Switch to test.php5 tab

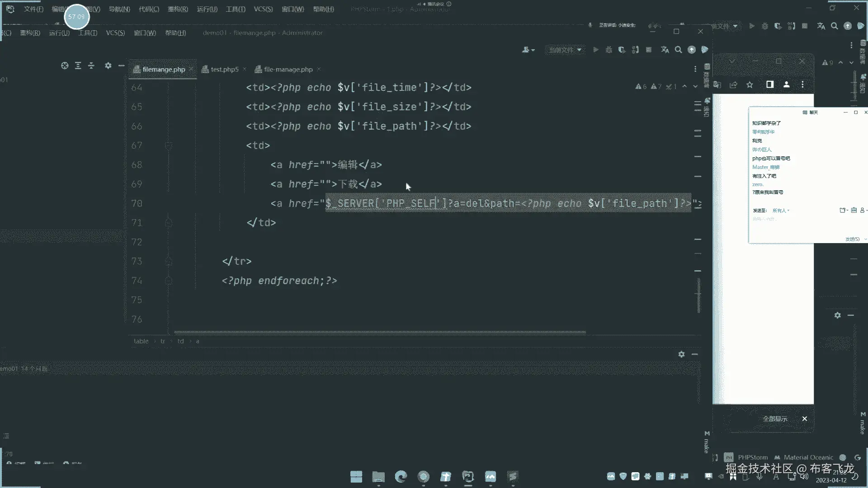coord(224,69)
